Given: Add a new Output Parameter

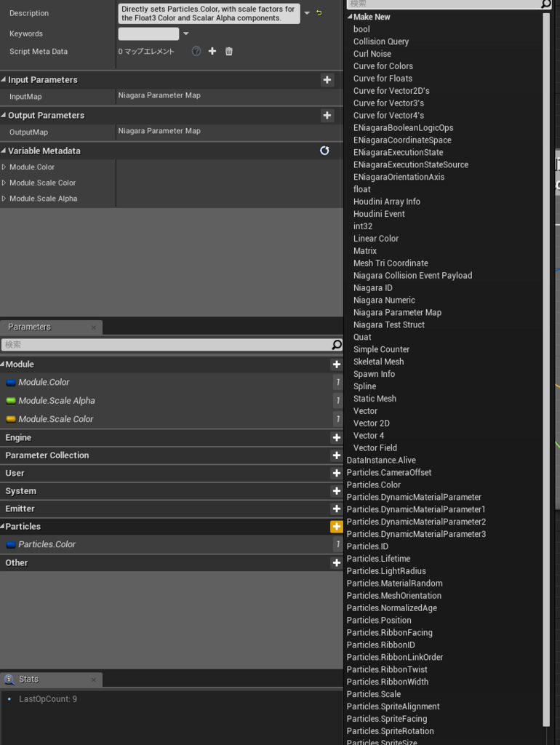Looking at the screenshot, I should (327, 116).
